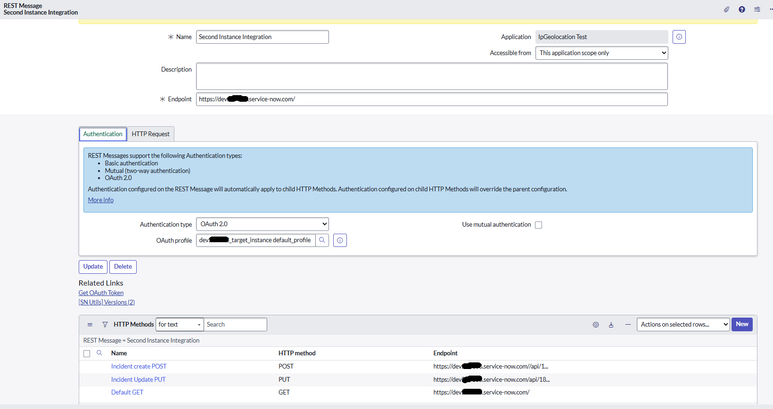Open Actions on selected rows dropdown
The width and height of the screenshot is (773, 409).
coord(683,325)
